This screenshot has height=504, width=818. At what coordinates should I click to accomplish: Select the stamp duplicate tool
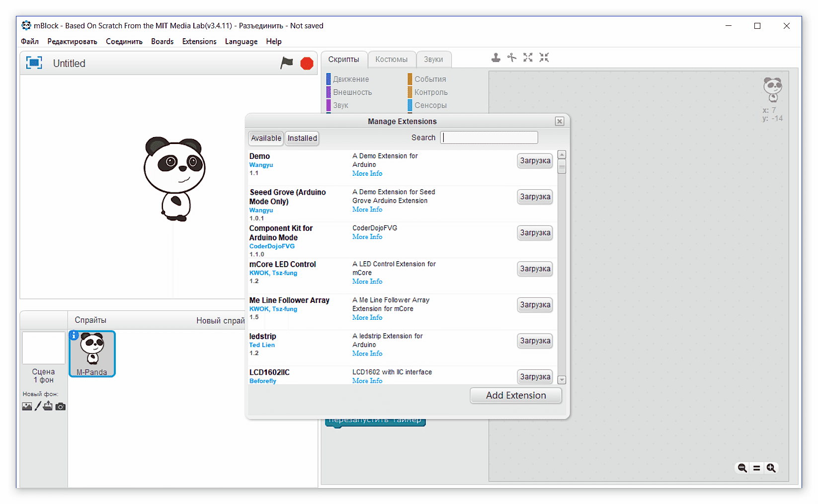pyautogui.click(x=495, y=58)
